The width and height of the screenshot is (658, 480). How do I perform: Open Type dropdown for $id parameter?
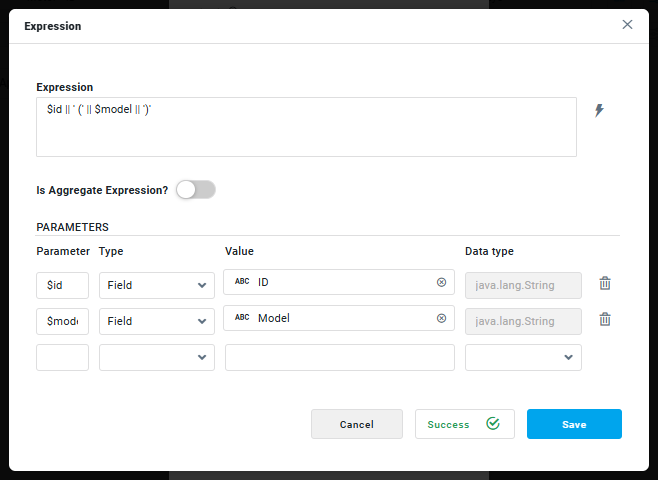(157, 285)
